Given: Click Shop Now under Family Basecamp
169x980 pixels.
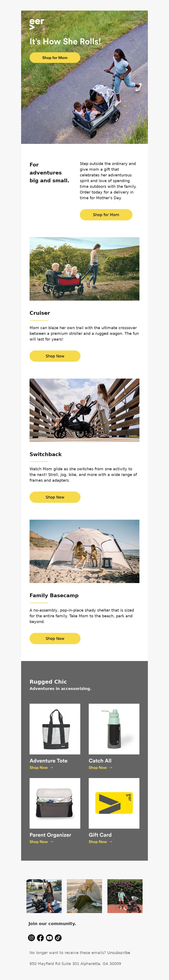Looking at the screenshot, I should (x=55, y=638).
